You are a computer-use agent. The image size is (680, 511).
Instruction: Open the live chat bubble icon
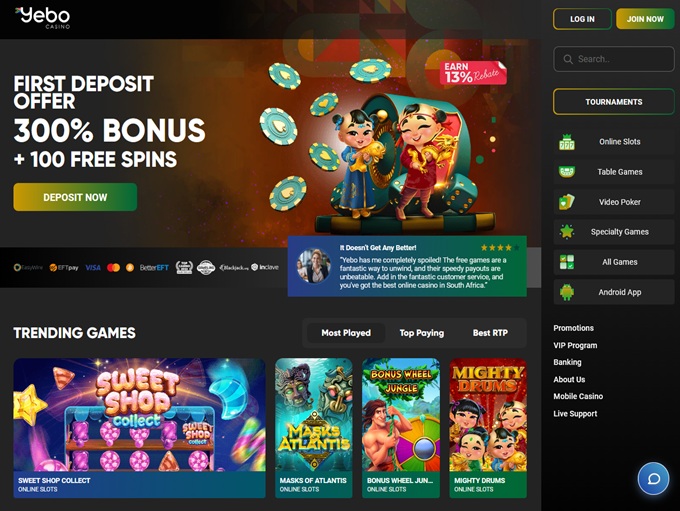pos(653,479)
